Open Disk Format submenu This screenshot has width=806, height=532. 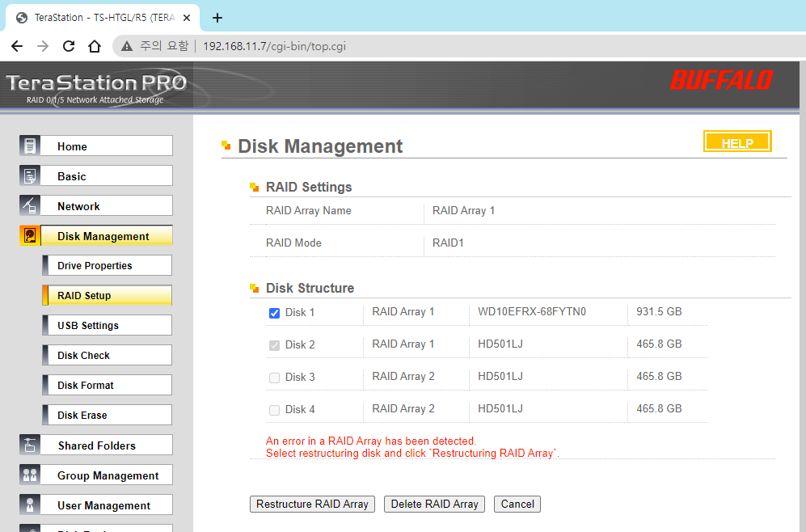107,385
